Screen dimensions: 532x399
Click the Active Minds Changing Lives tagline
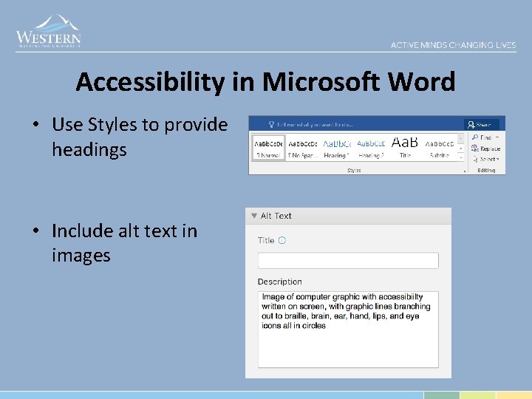coord(453,45)
